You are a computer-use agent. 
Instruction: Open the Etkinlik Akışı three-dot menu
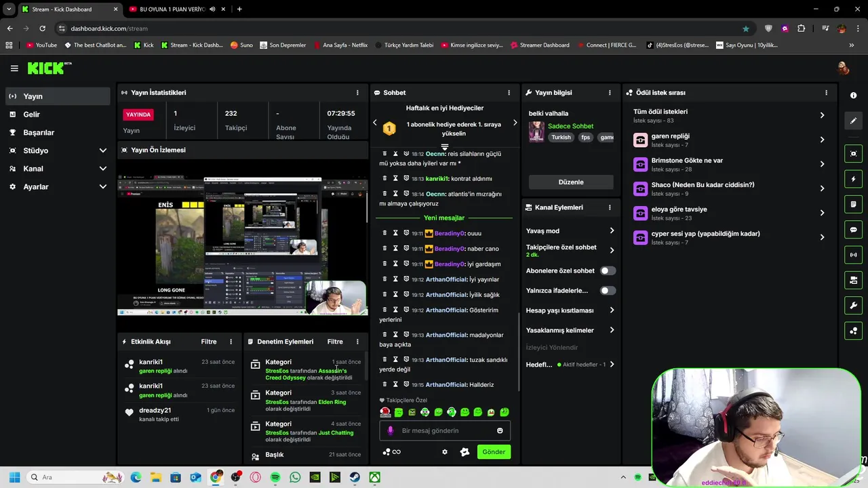click(x=231, y=342)
